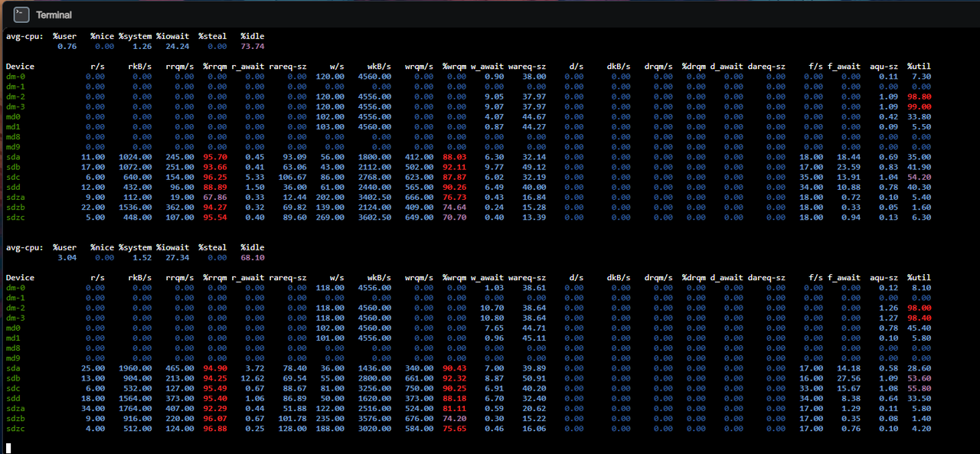Image resolution: width=980 pixels, height=454 pixels.
Task: Click the w_await value 9.05 for dm-2
Action: (495, 96)
